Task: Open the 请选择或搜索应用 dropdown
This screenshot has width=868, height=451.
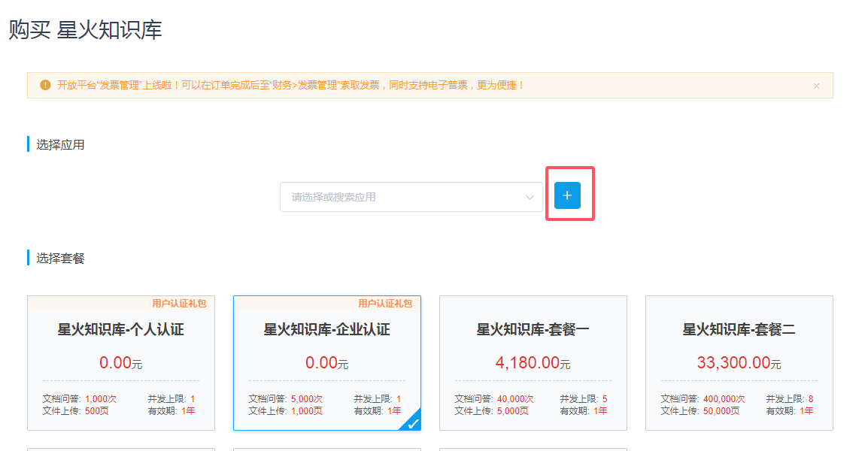Action: 411,197
